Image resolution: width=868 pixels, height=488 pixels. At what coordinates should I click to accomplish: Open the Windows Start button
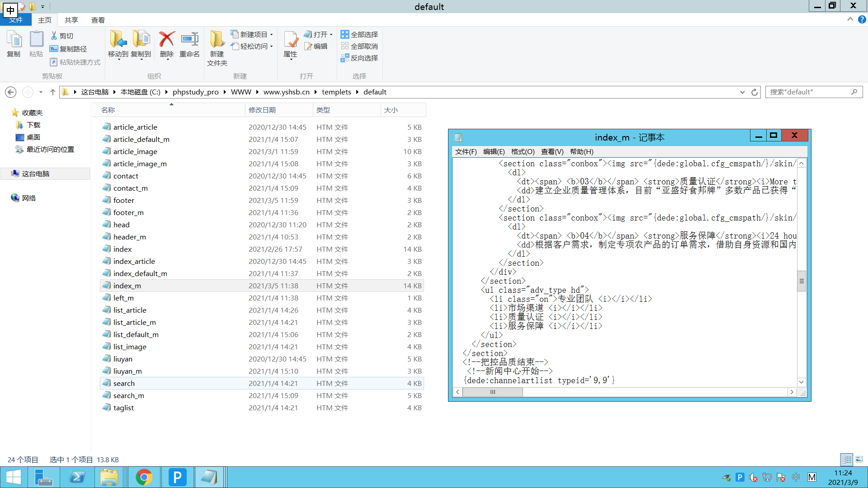coord(14,477)
